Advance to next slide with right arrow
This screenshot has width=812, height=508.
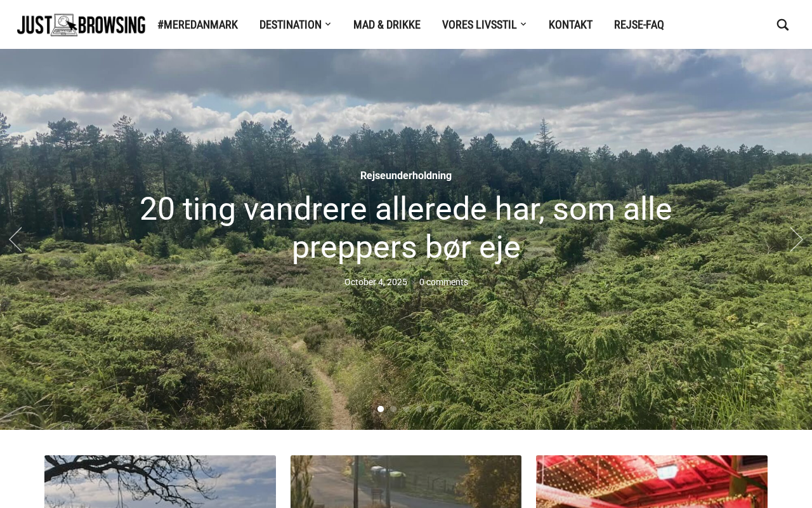click(x=797, y=240)
